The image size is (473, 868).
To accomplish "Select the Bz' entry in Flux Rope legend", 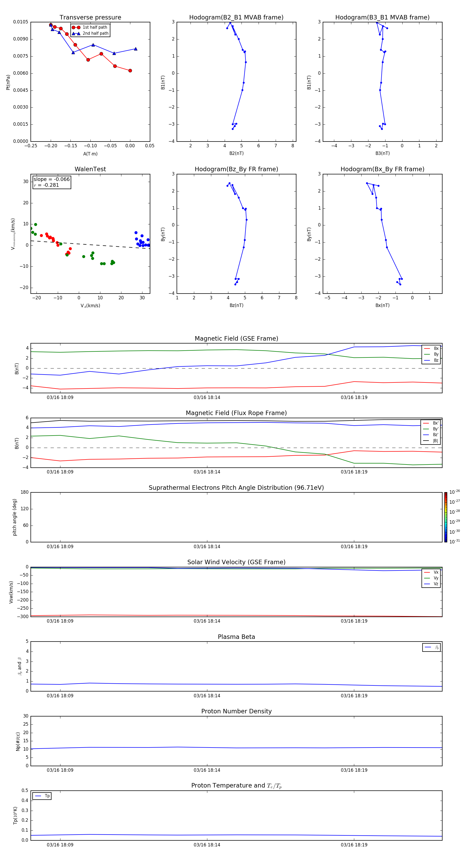I will pos(431,435).
